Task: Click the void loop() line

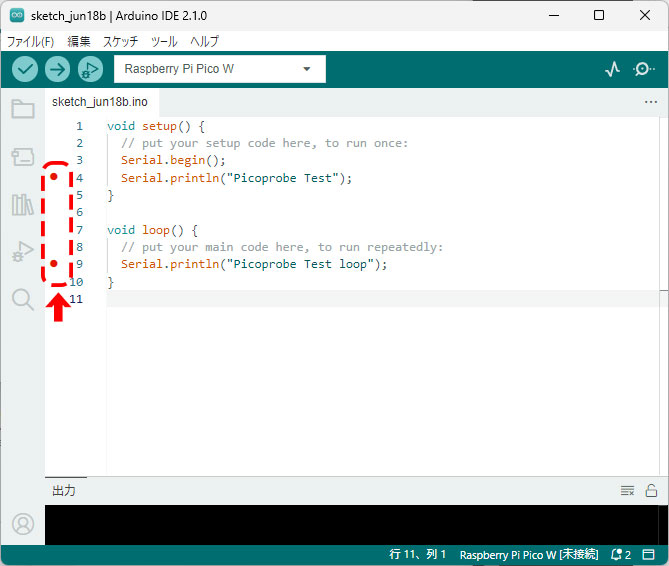Action: pyautogui.click(x=152, y=230)
